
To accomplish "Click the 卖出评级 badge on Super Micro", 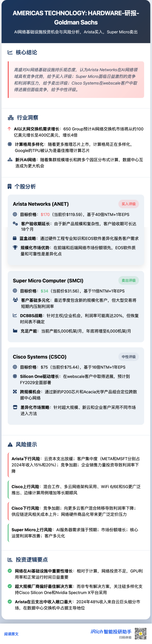I will click(129, 280).
